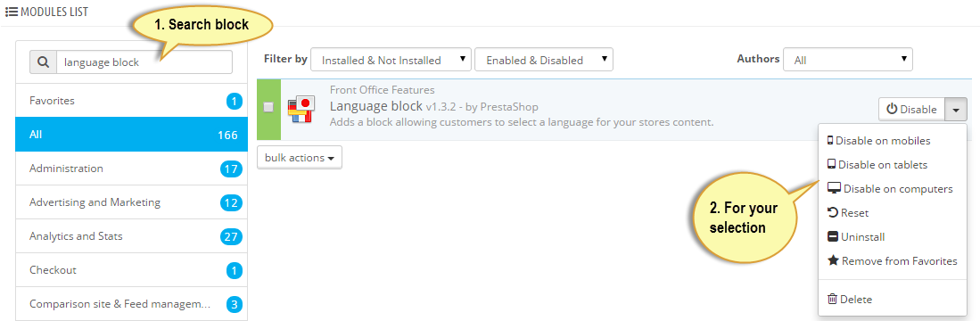Click the tablet icon beside Disable on tablets

(x=831, y=165)
